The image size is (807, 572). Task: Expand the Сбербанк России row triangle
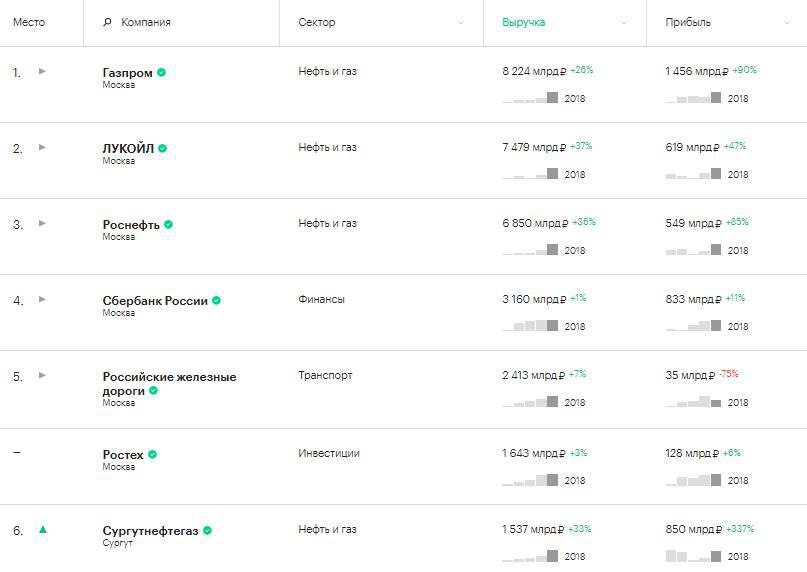pyautogui.click(x=42, y=299)
